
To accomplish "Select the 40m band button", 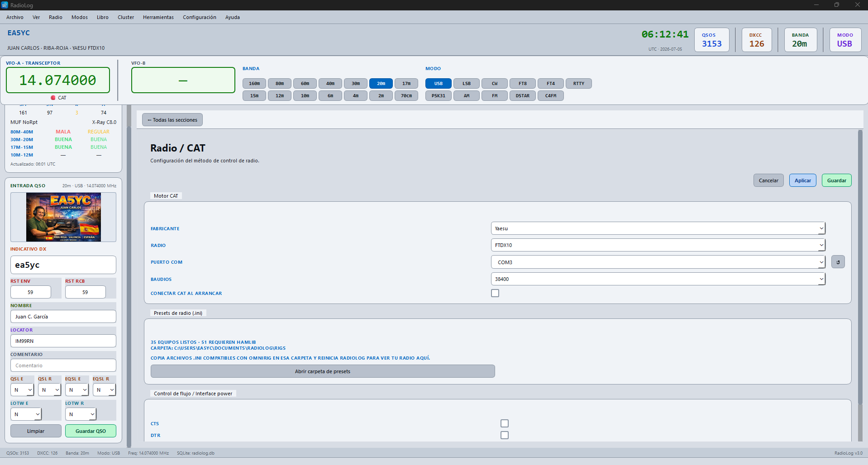I will [x=330, y=84].
